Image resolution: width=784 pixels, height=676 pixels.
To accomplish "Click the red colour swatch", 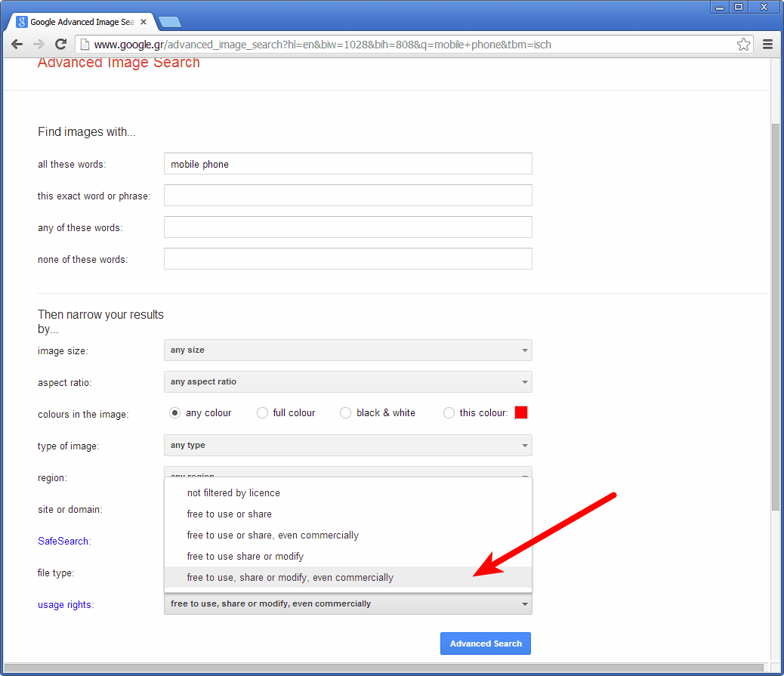I will tap(521, 412).
